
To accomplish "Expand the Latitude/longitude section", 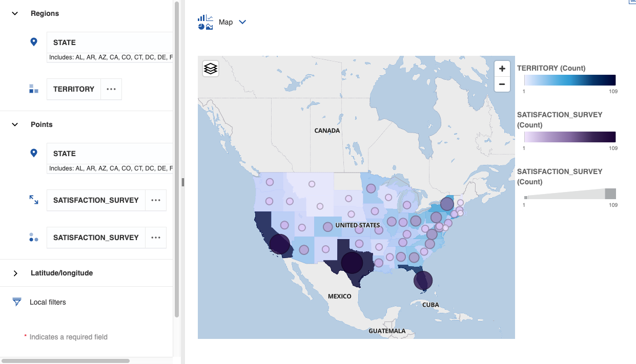I will coord(15,273).
